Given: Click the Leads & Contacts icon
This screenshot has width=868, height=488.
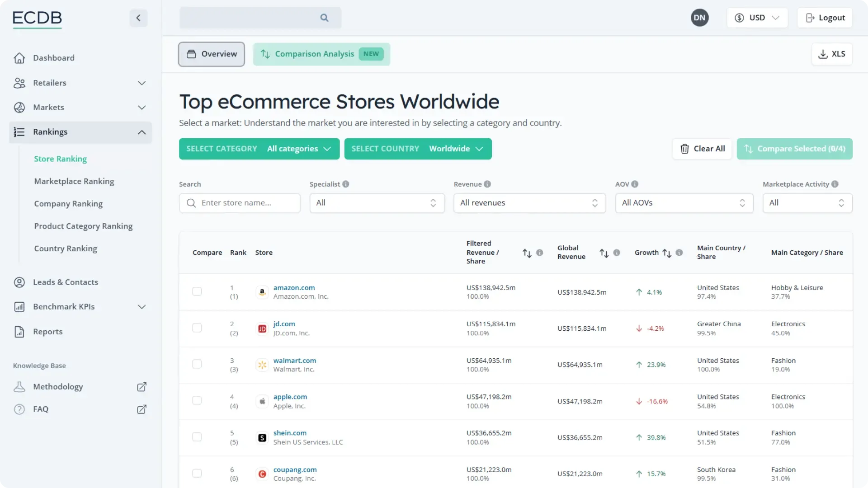Looking at the screenshot, I should point(19,282).
